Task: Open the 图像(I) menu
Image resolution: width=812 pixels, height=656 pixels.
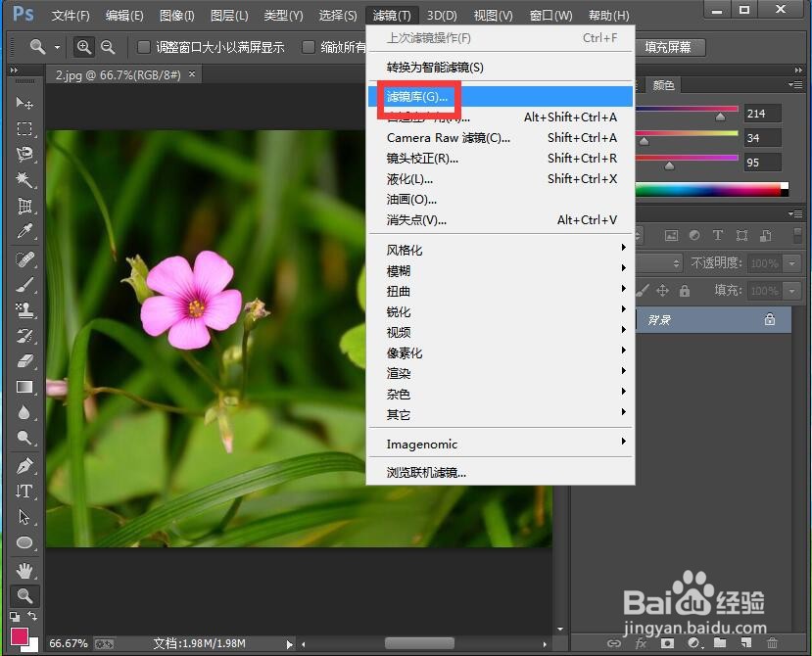Action: tap(176, 16)
